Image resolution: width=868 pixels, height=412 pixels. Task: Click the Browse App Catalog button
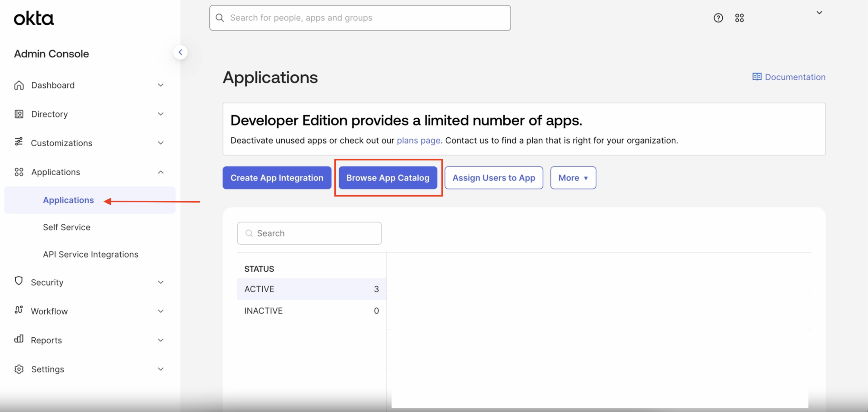(x=388, y=178)
